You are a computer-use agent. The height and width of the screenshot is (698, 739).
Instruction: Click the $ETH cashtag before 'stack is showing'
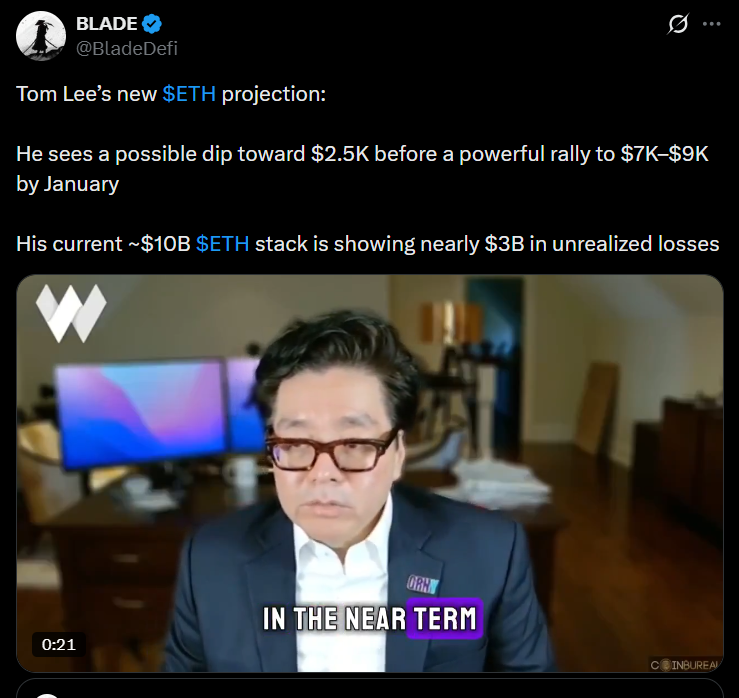click(x=222, y=244)
